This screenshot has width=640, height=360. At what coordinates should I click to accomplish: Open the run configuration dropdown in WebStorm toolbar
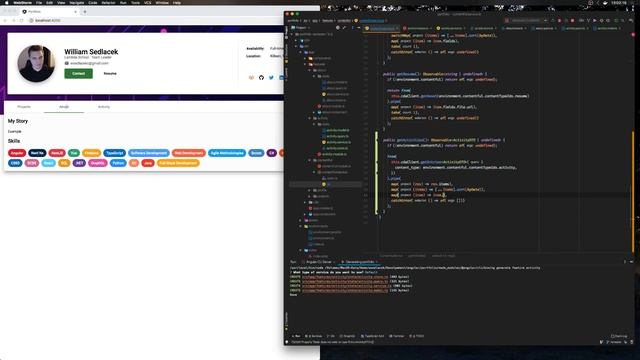527,20
